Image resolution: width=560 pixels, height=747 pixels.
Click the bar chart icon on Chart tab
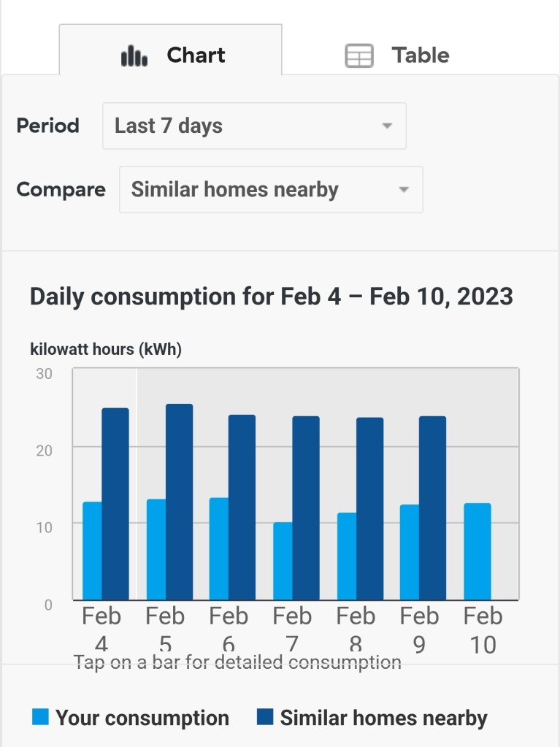tap(134, 55)
